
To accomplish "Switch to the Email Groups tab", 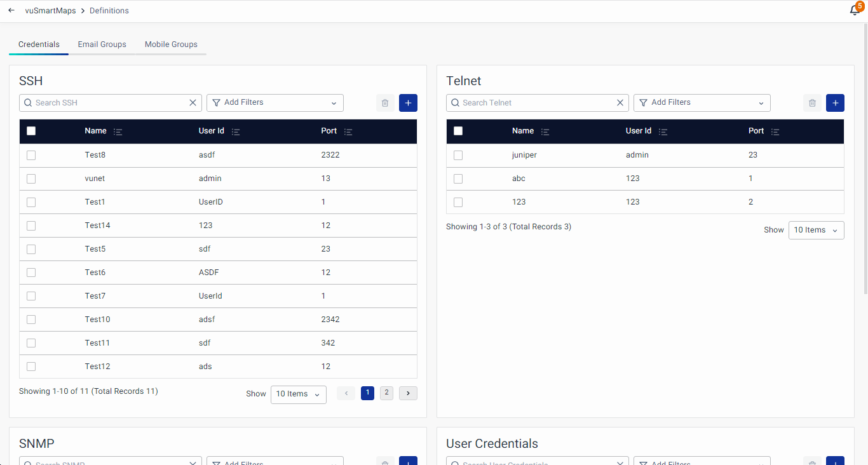I will click(x=102, y=44).
